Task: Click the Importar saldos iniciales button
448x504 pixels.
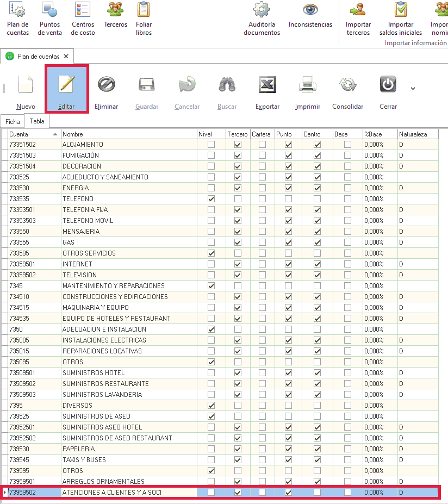Action: pos(401,19)
